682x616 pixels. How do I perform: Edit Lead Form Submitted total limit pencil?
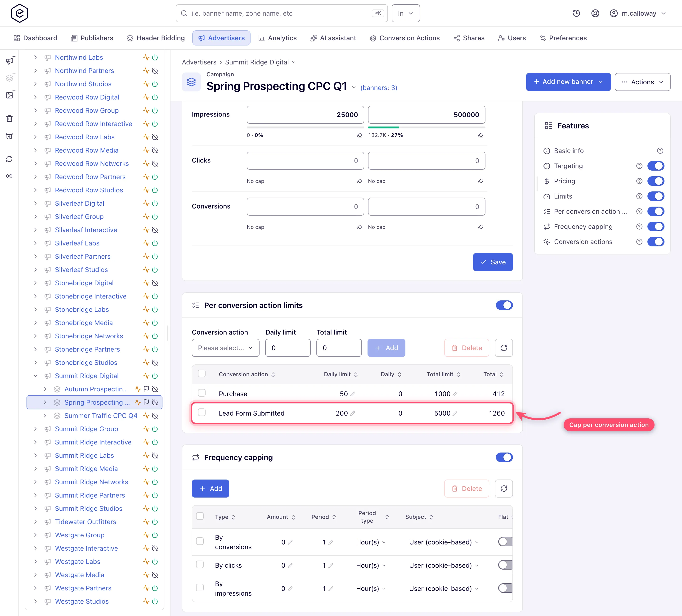point(455,413)
